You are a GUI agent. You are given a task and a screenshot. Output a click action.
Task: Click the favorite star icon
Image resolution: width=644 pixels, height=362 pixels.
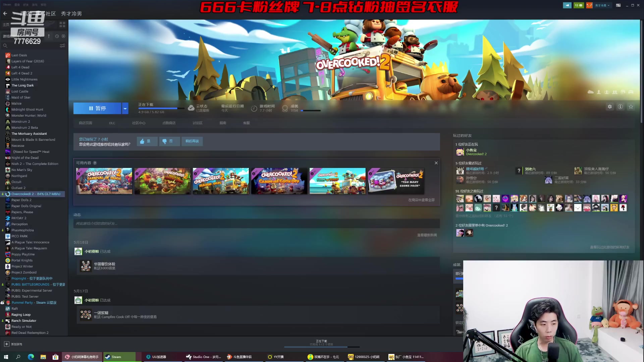pyautogui.click(x=631, y=107)
